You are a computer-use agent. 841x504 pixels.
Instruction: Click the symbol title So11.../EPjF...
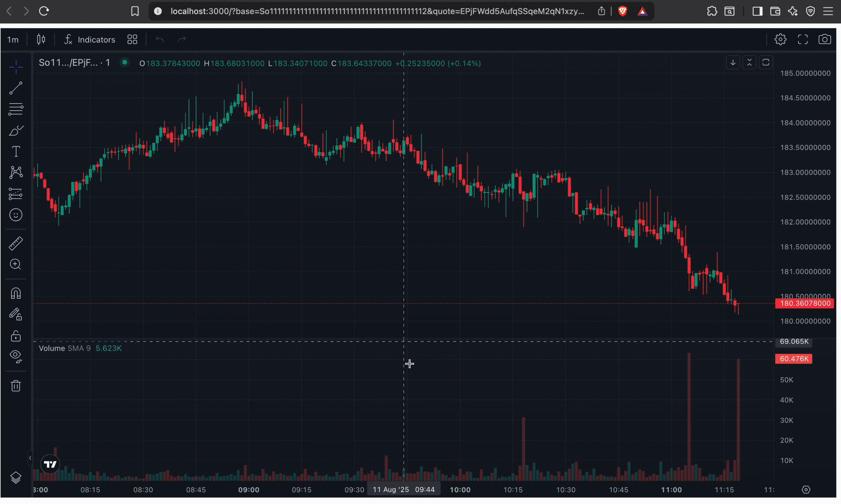pyautogui.click(x=75, y=63)
